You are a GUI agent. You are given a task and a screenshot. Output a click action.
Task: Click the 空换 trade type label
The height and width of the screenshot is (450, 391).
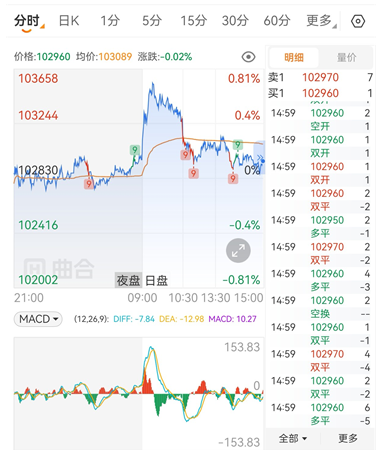tap(320, 314)
